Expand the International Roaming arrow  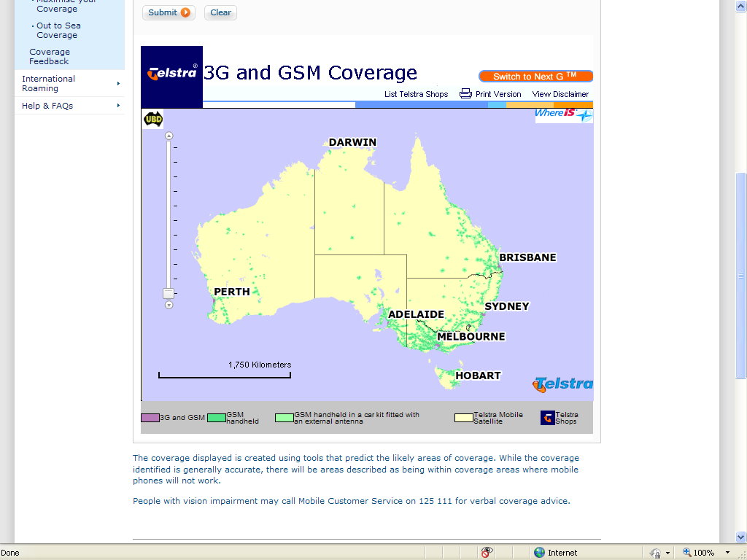(x=118, y=83)
